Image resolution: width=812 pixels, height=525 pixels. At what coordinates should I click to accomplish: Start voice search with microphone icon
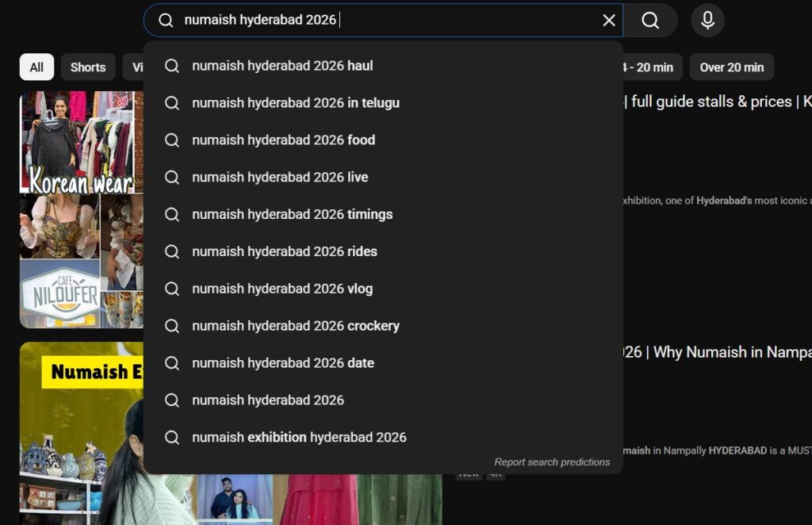707,21
